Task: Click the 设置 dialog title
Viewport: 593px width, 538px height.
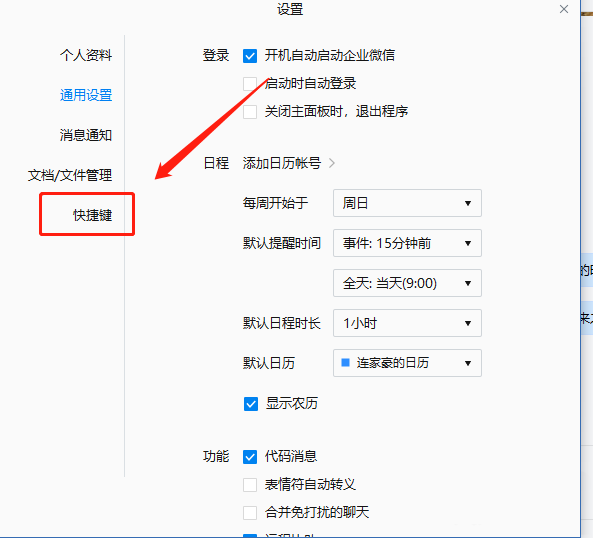Action: point(290,9)
